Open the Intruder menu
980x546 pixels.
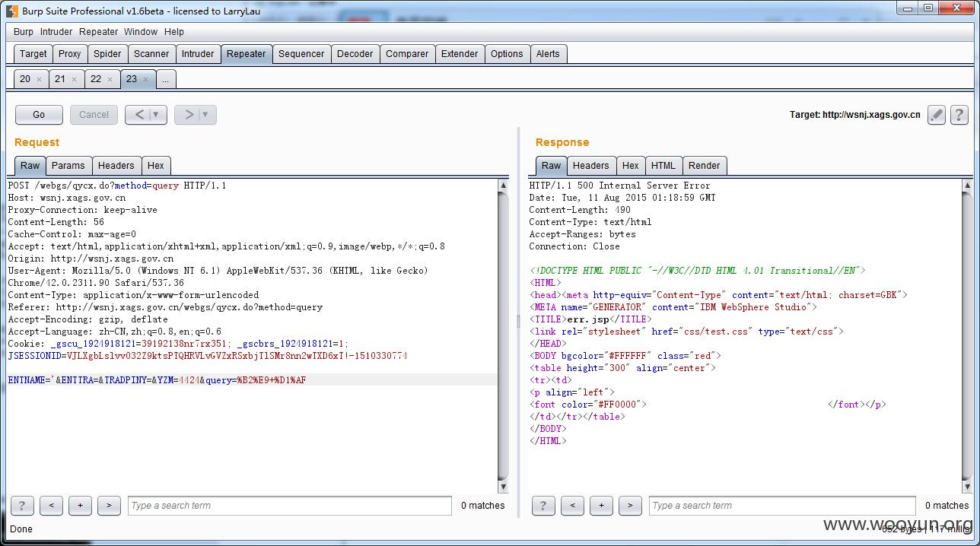point(56,32)
